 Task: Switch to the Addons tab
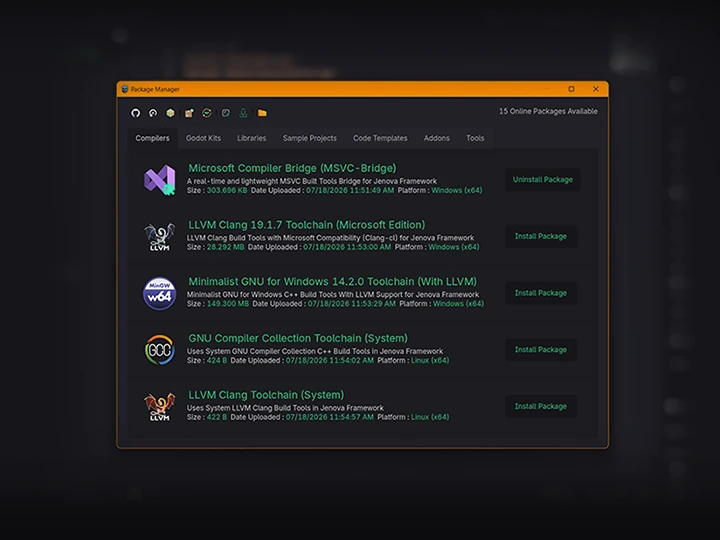click(x=437, y=138)
